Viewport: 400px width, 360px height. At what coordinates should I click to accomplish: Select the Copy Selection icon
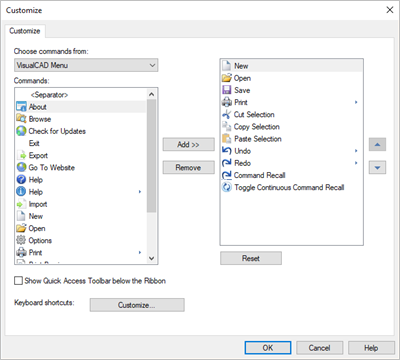(x=227, y=126)
